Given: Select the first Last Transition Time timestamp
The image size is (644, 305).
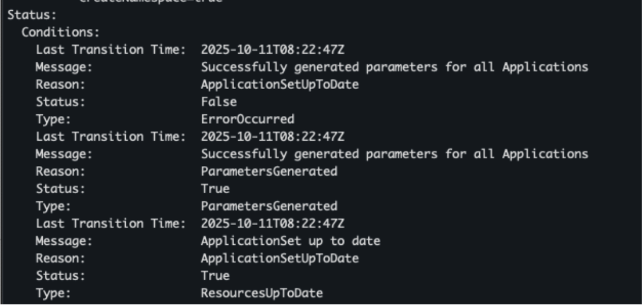Looking at the screenshot, I should (273, 49).
